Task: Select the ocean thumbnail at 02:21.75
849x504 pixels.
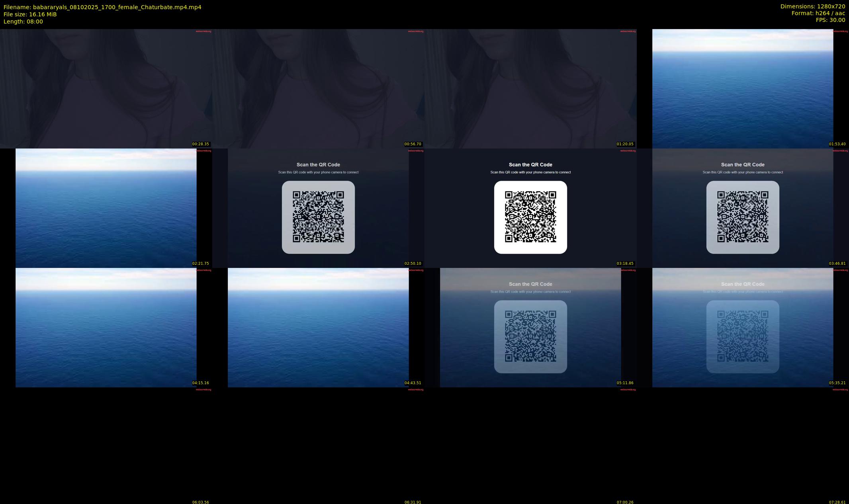Action: [106, 208]
